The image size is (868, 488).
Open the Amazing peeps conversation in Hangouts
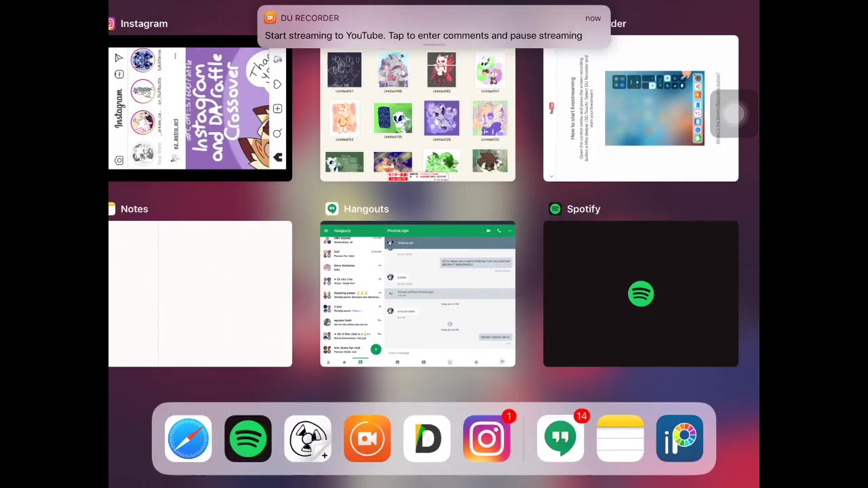[x=352, y=295]
